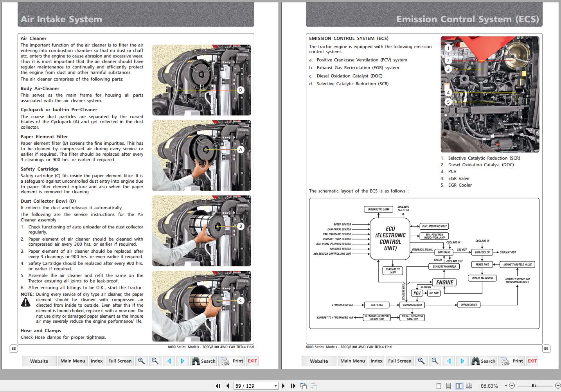Switch to single page view mode
The width and height of the screenshot is (561, 392).
[439, 386]
